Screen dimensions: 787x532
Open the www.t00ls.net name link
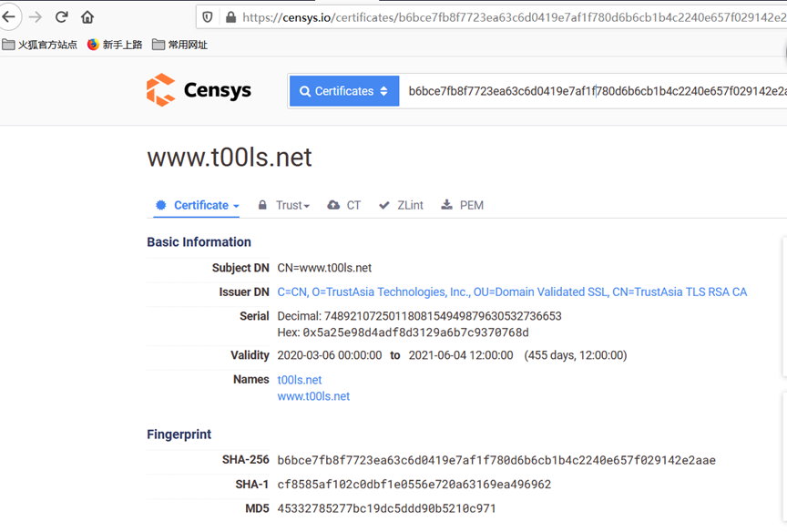click(x=313, y=396)
